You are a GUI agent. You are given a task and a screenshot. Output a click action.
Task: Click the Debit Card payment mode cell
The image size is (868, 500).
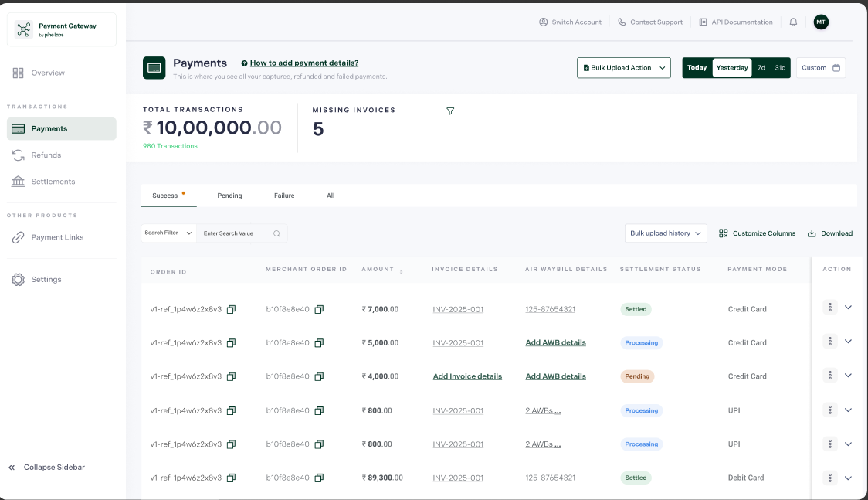pyautogui.click(x=746, y=478)
